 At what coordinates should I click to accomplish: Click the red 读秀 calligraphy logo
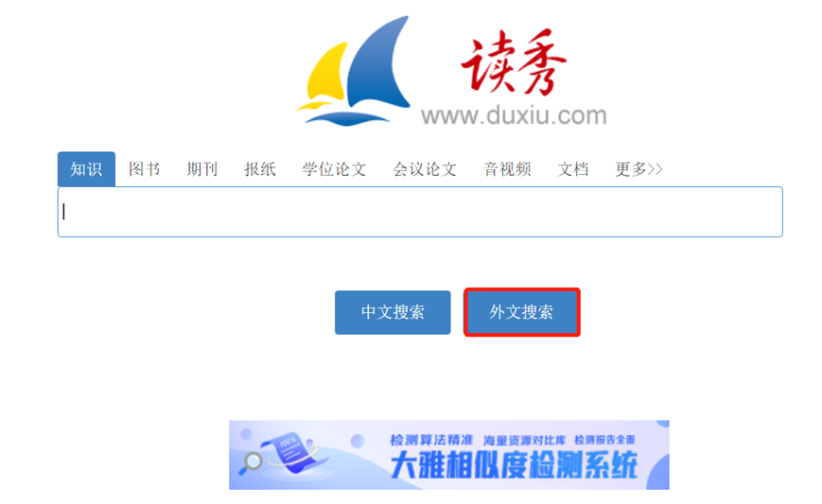[x=514, y=61]
